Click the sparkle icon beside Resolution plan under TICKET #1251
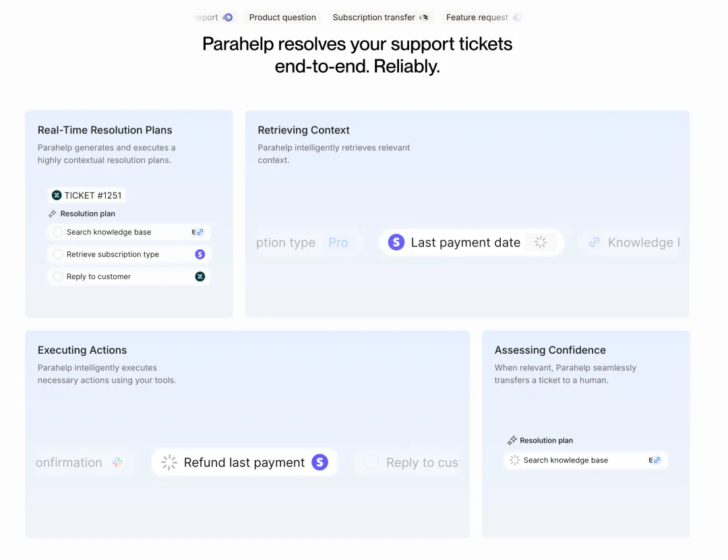Image resolution: width=728 pixels, height=560 pixels. coord(53,214)
